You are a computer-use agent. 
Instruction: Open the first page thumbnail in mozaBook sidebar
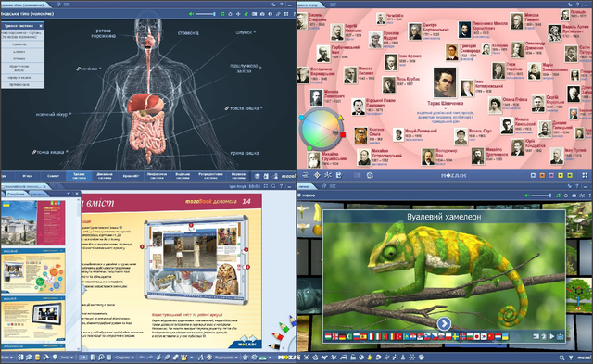click(x=33, y=223)
